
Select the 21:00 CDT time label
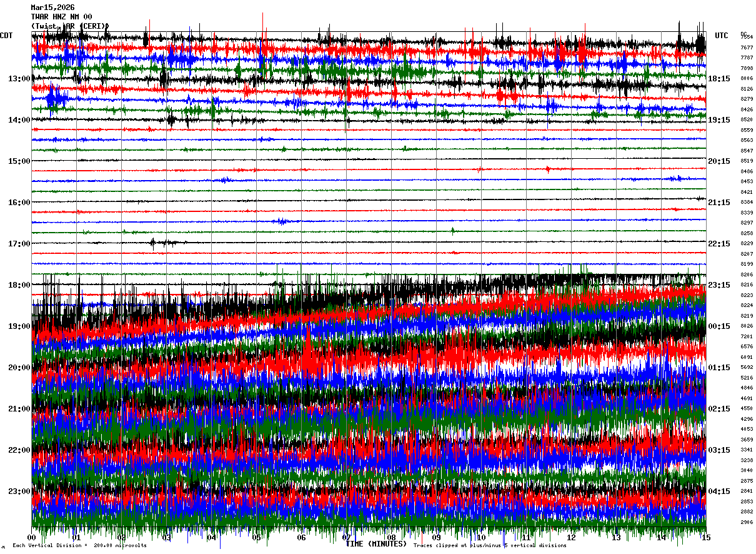19,409
